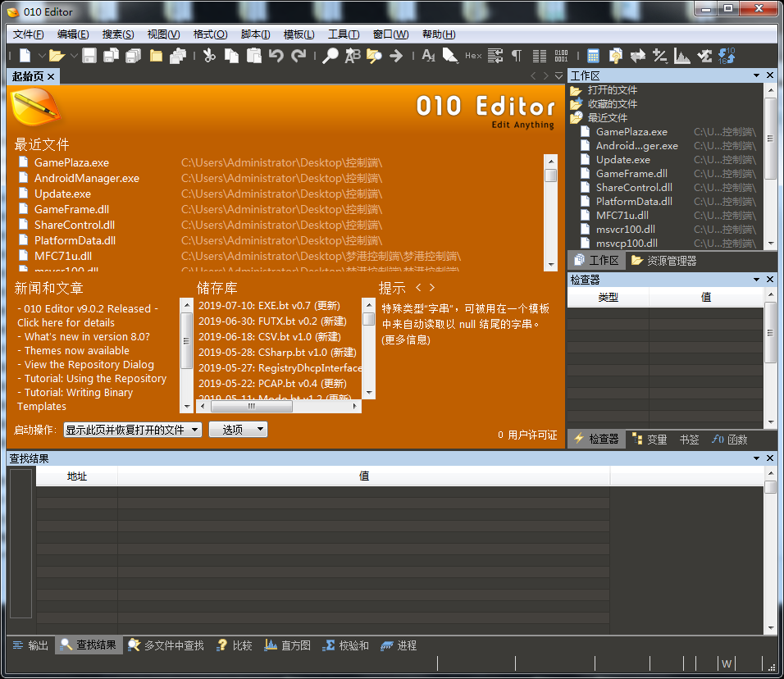784x679 pixels.
Task: Toggle show whitespace pilcrow icon
Action: [517, 56]
